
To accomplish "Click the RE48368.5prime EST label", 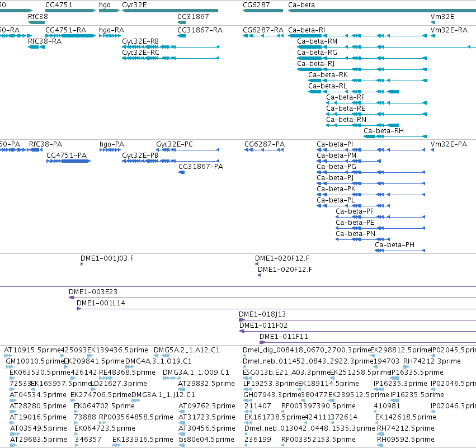I will pos(127,372).
